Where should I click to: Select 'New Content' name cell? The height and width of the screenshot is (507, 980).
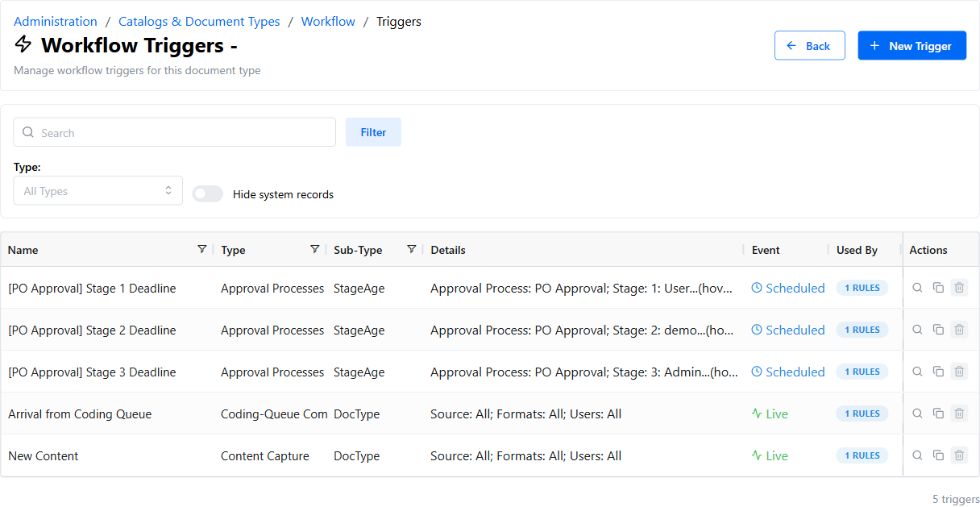[44, 456]
